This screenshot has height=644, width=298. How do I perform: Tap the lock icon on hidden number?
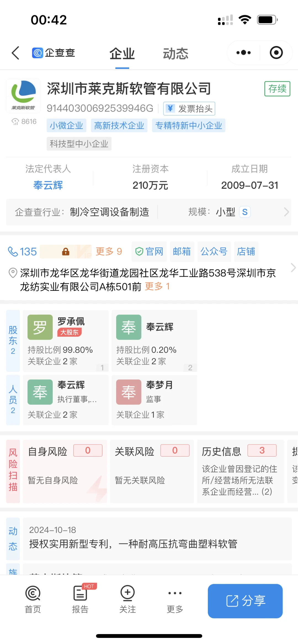pyautogui.click(x=66, y=251)
